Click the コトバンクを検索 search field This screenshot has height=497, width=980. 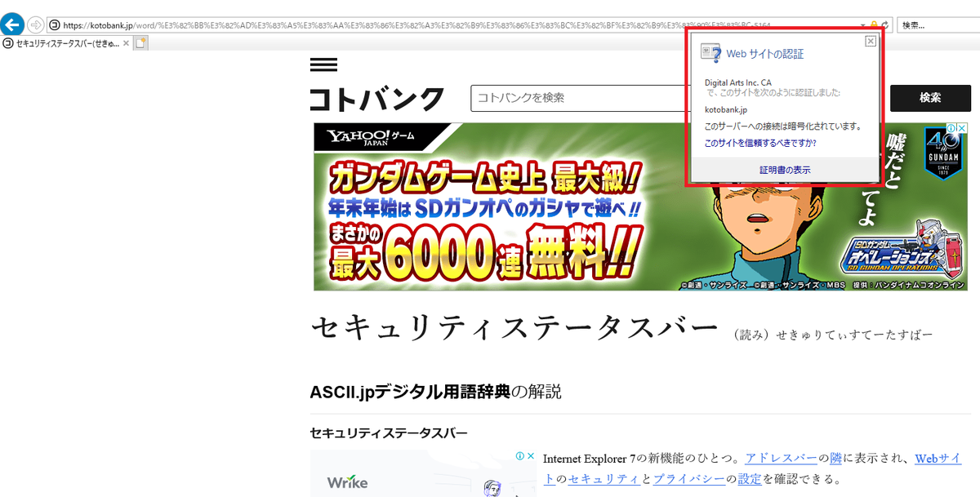[x=578, y=98]
